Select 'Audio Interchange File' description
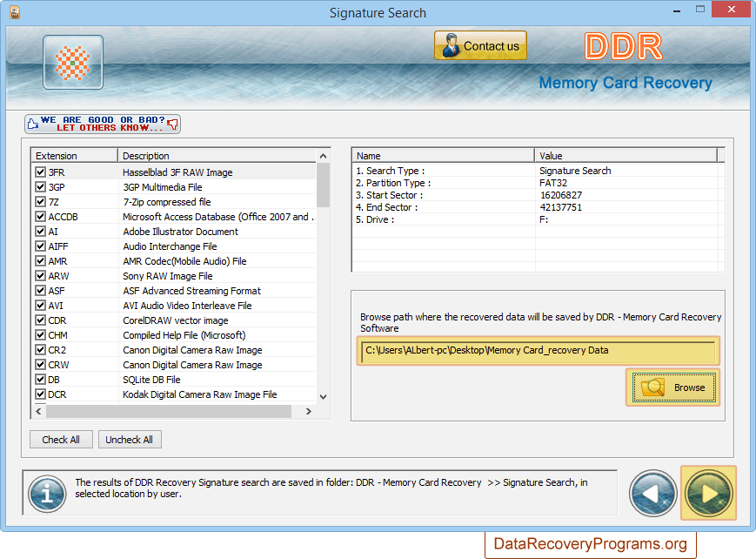 click(x=170, y=246)
